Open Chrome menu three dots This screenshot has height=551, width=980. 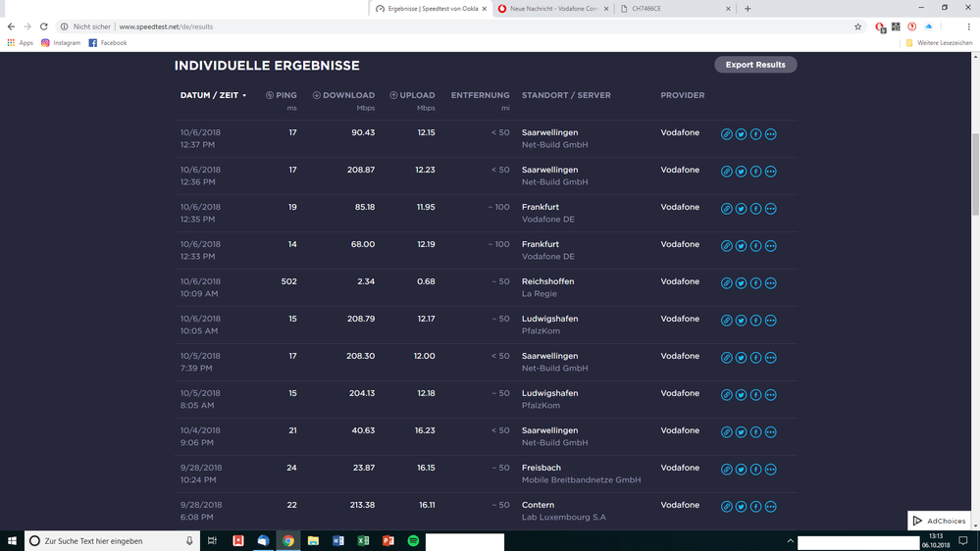pos(969,26)
